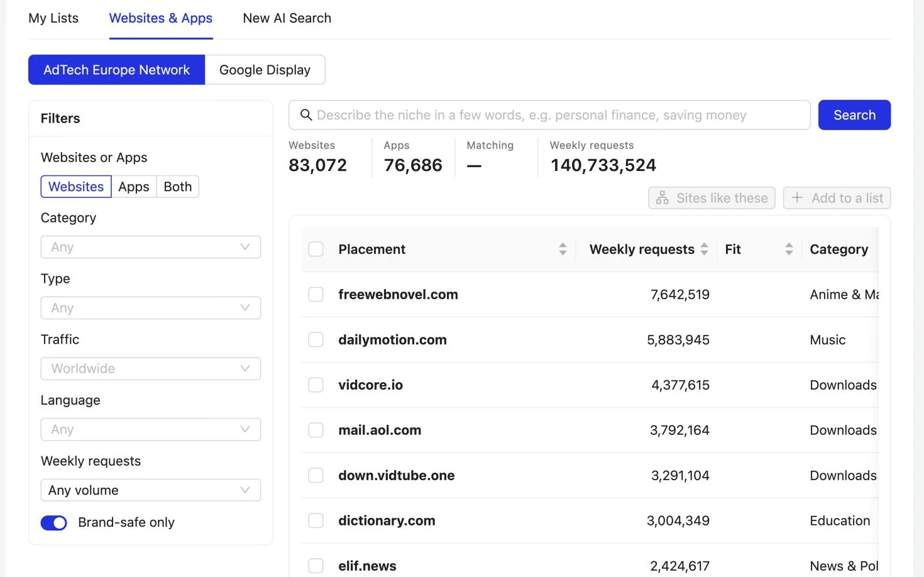
Task: Click the 7,642,519 weekly requests value
Action: pos(680,295)
